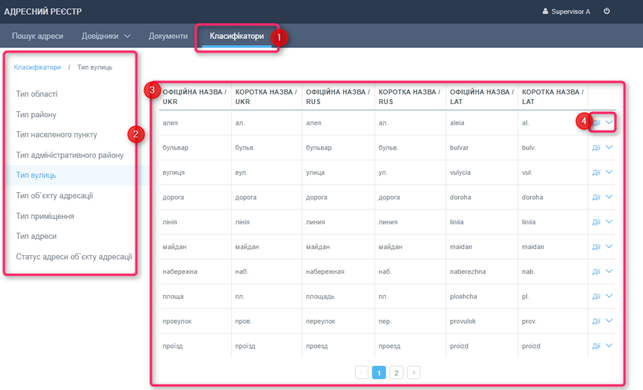Click АДРЕСНИЙ РЕЄСТР app title
Viewport: 643px width, 390px height.
[x=43, y=11]
